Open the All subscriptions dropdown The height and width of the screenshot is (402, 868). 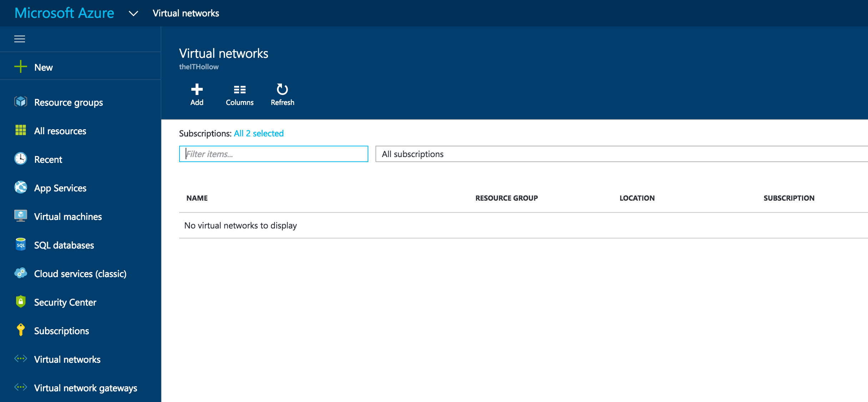[621, 154]
